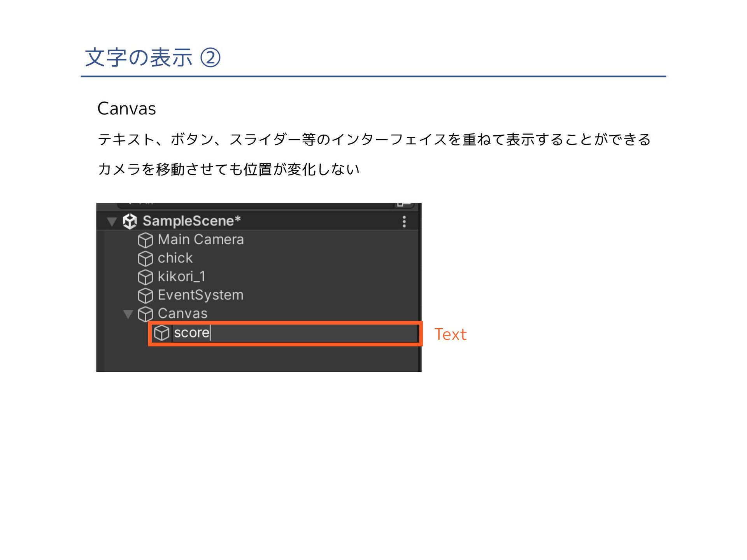This screenshot has width=747, height=560.
Task: Select the EventSystem object name
Action: click(200, 295)
